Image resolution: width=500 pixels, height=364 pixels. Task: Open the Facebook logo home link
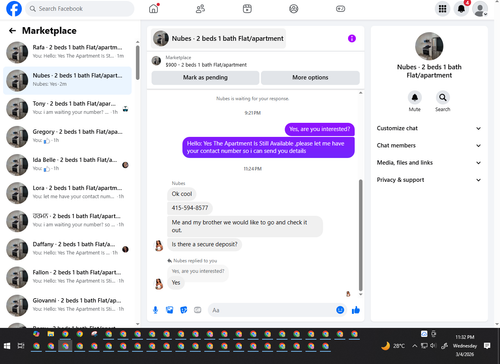pyautogui.click(x=14, y=9)
